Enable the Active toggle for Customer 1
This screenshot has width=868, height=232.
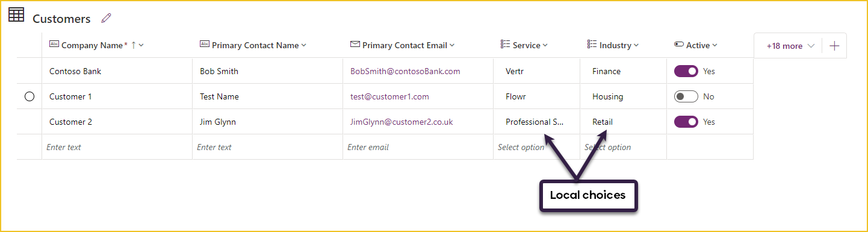(x=686, y=96)
